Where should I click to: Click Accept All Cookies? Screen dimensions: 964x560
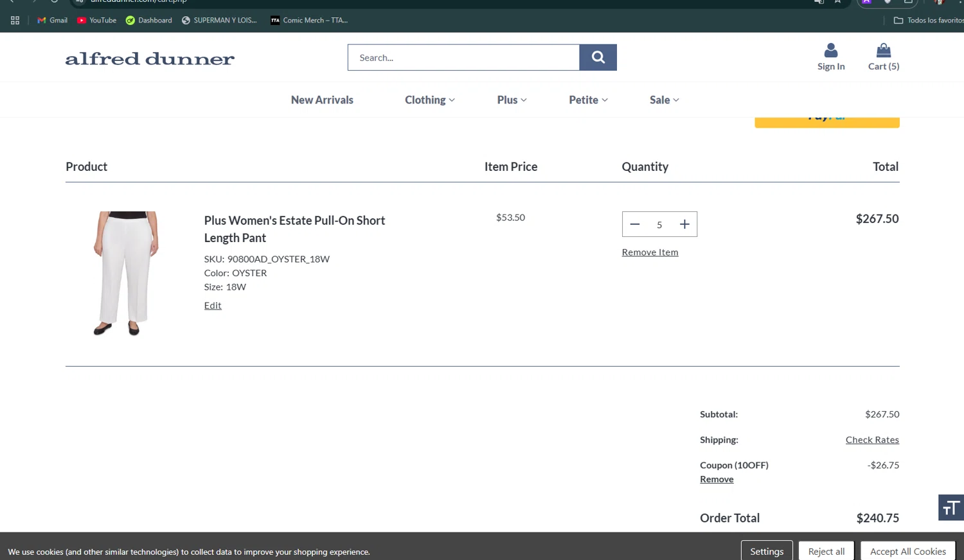click(908, 551)
